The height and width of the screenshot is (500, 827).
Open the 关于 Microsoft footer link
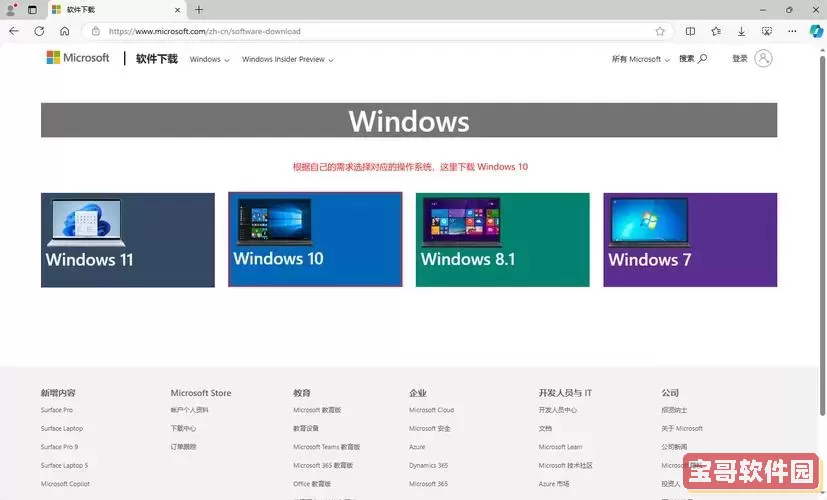tap(682, 428)
